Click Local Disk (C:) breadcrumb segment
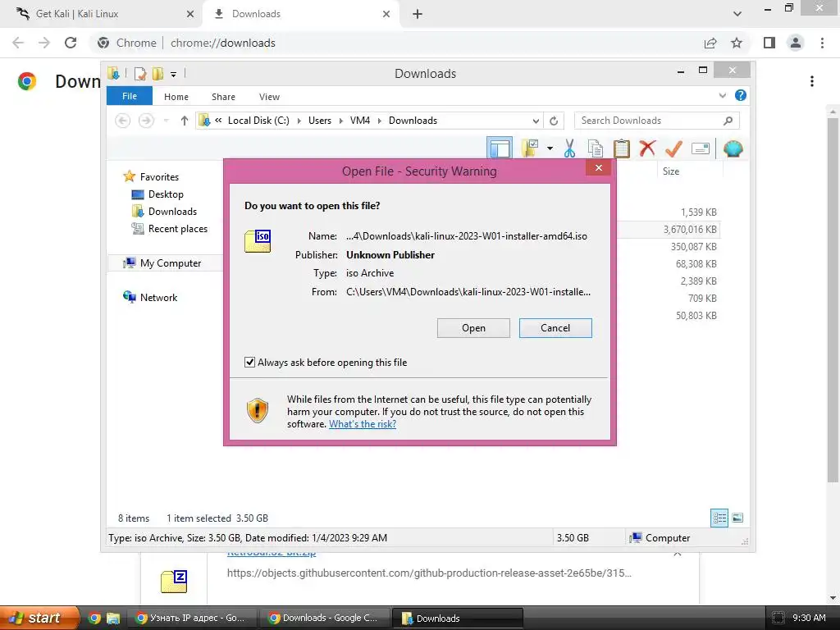This screenshot has width=840, height=630. (x=258, y=121)
